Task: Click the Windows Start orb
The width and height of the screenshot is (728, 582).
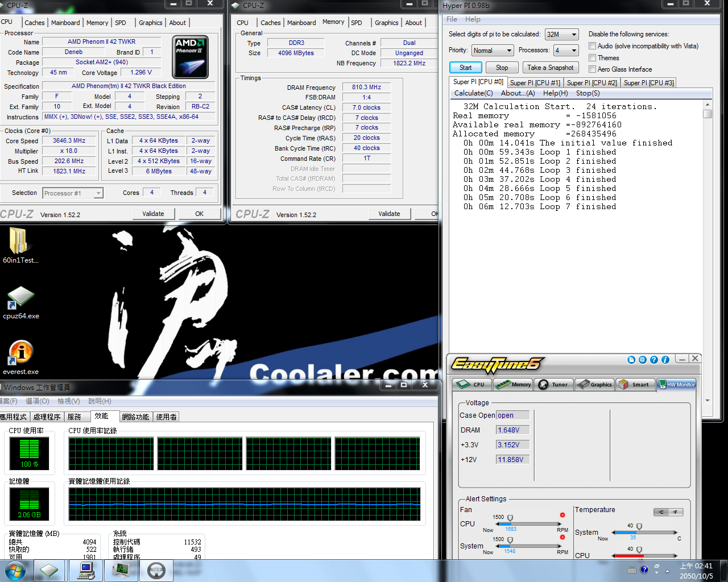Action: (x=15, y=570)
